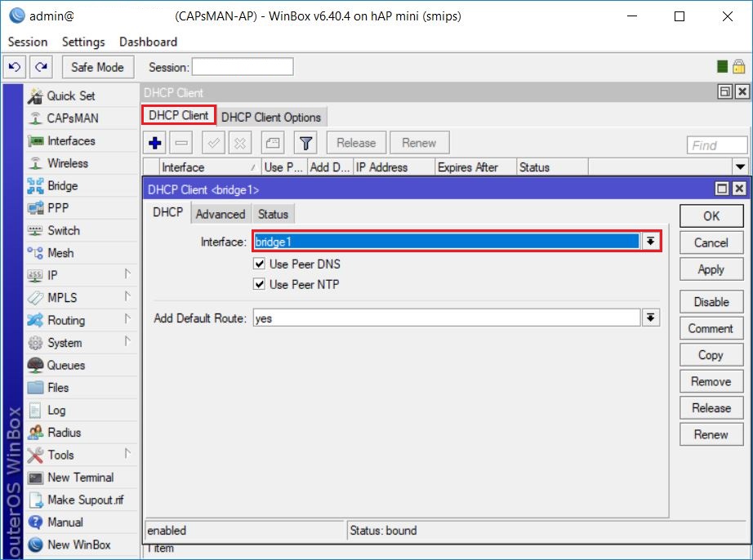Click the Release button in dialog sidebar

[x=711, y=408]
